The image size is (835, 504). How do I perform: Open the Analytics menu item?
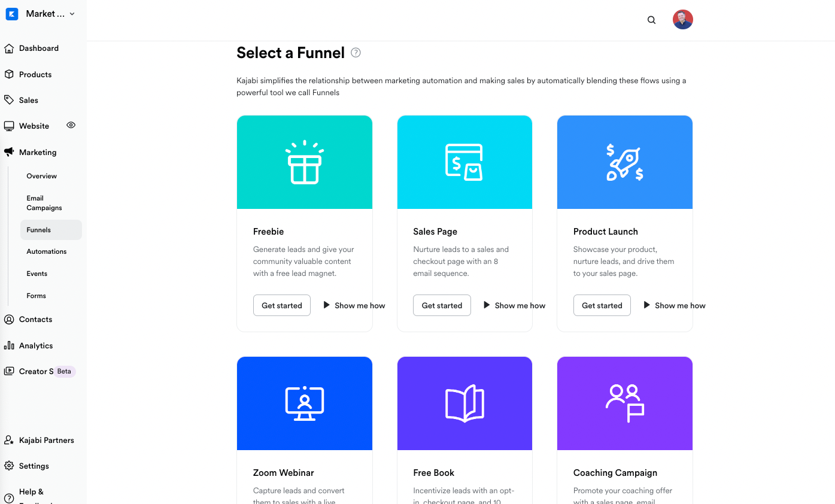click(x=36, y=345)
